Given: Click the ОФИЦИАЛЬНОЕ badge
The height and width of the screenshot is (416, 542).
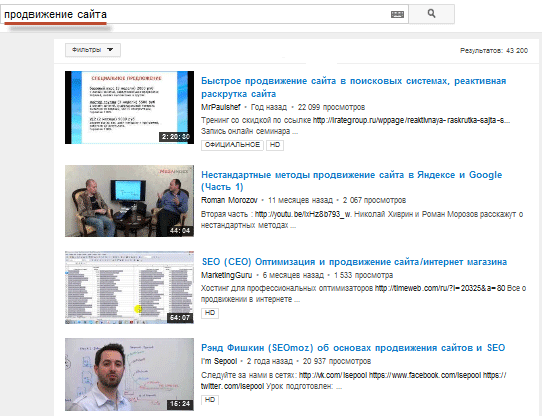Looking at the screenshot, I should [x=232, y=145].
